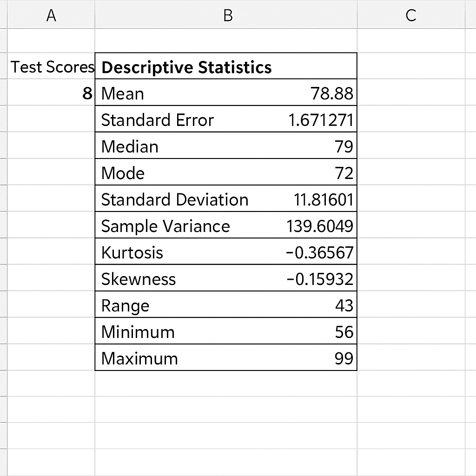The height and width of the screenshot is (476, 476).
Task: Select column B header
Action: 227,16
